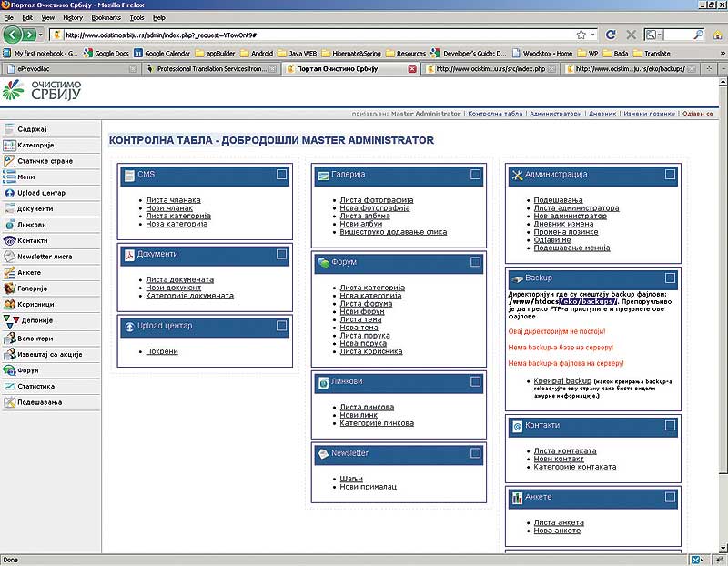Open the History menu
Screen dimensions: 728x566
pos(73,17)
